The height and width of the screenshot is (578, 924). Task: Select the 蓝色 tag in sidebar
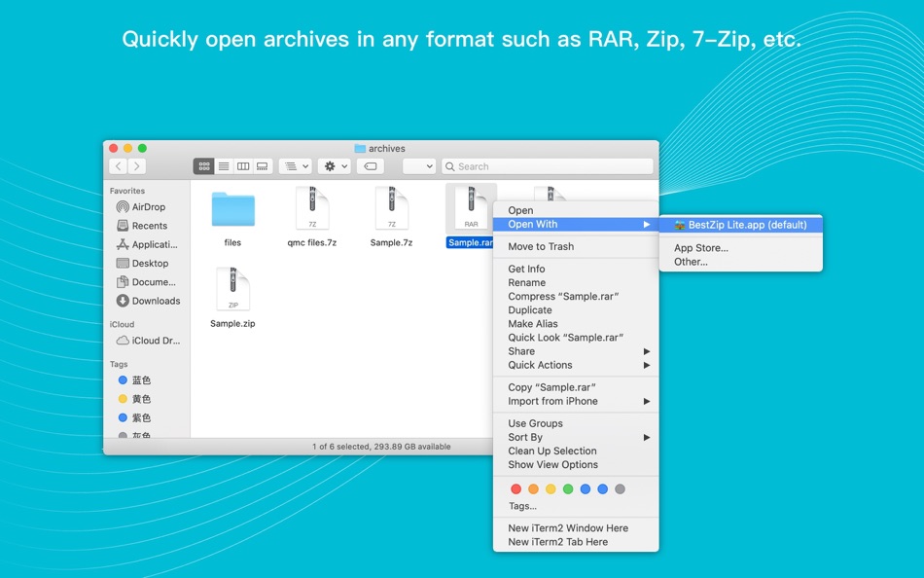[135, 380]
